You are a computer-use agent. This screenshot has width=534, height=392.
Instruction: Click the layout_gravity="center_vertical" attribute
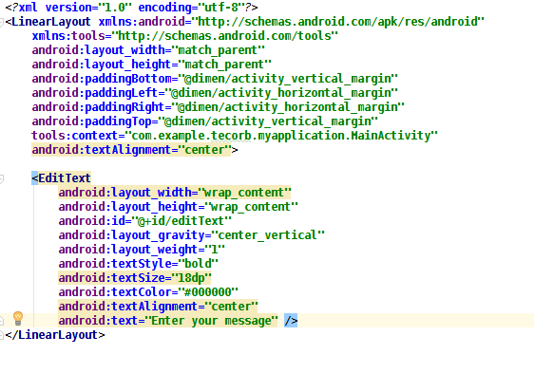191,235
